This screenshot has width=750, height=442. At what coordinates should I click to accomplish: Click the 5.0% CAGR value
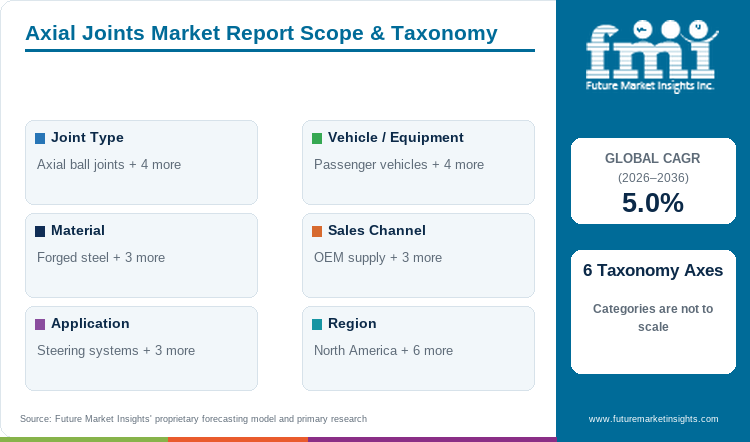coord(653,202)
